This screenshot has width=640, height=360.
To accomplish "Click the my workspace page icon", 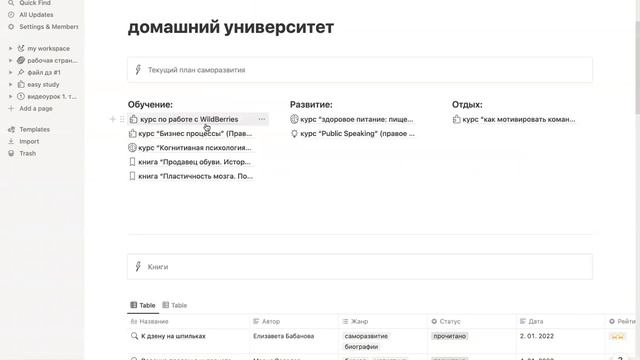I will point(21,48).
